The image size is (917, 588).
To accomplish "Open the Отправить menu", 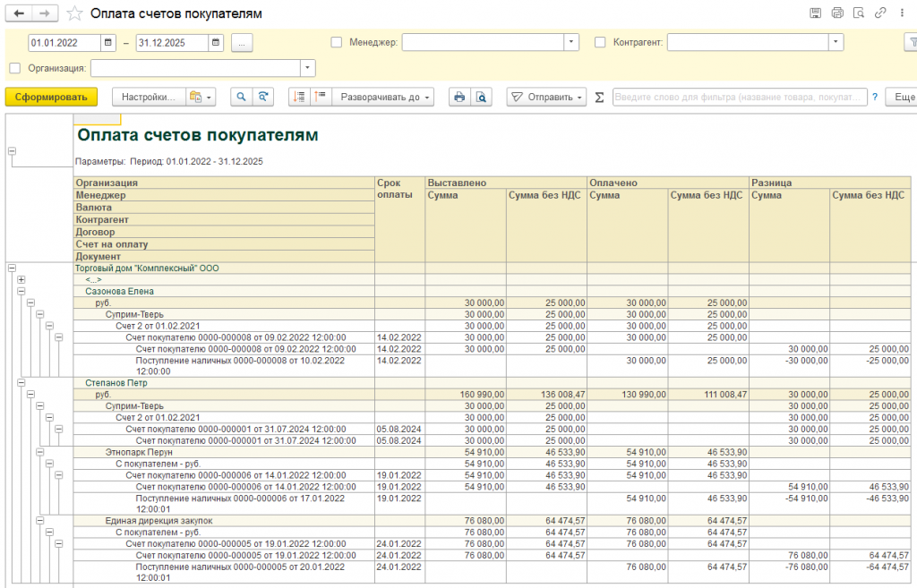I will click(547, 97).
